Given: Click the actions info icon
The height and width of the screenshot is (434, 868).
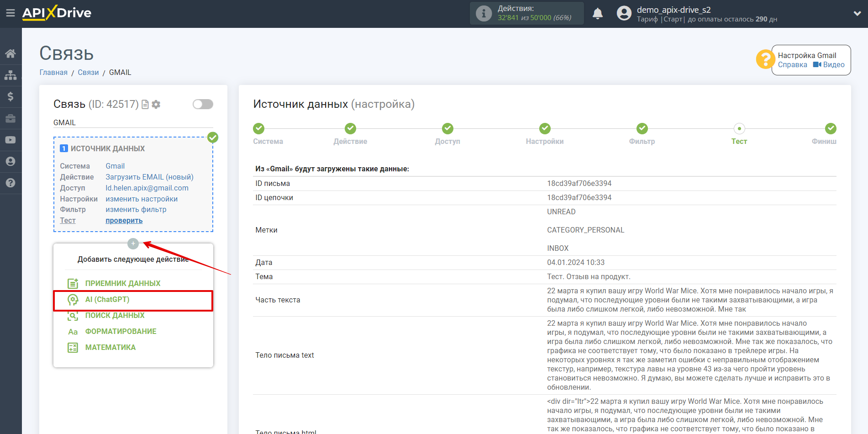Looking at the screenshot, I should coord(484,13).
